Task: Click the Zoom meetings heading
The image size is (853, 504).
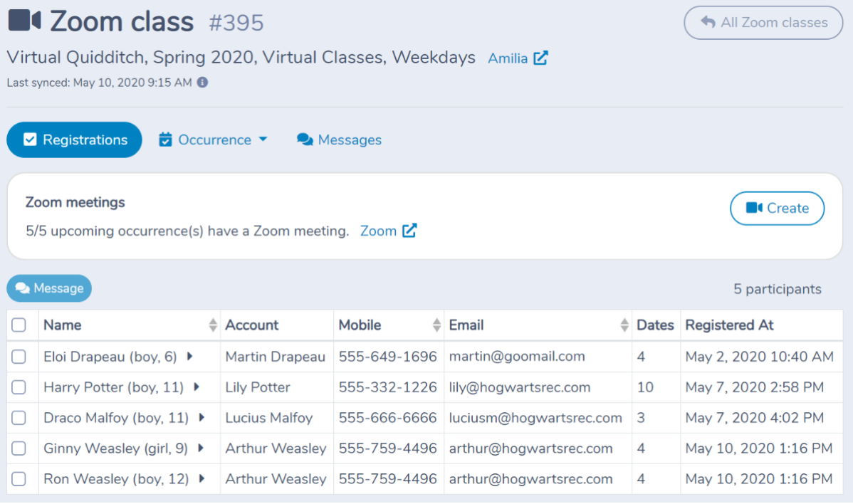Action: click(75, 202)
